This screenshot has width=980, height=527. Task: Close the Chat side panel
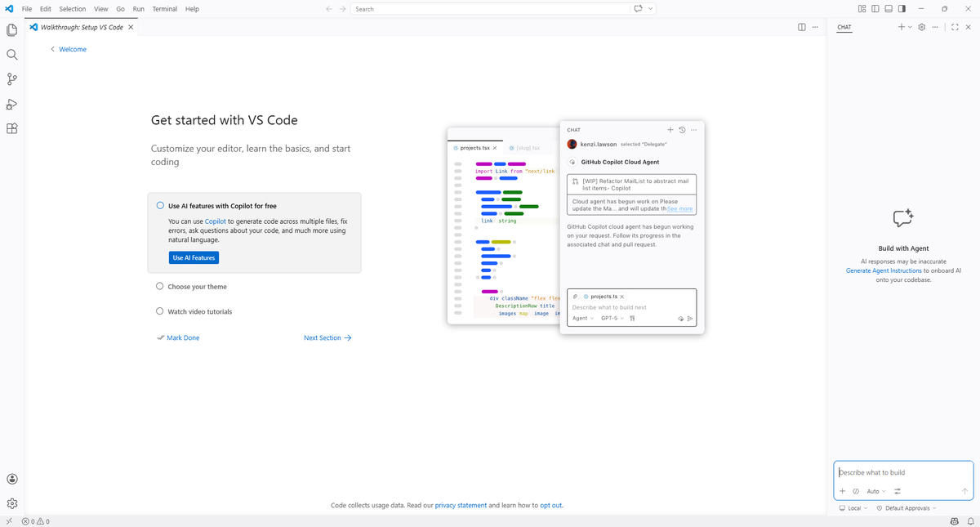coord(969,27)
